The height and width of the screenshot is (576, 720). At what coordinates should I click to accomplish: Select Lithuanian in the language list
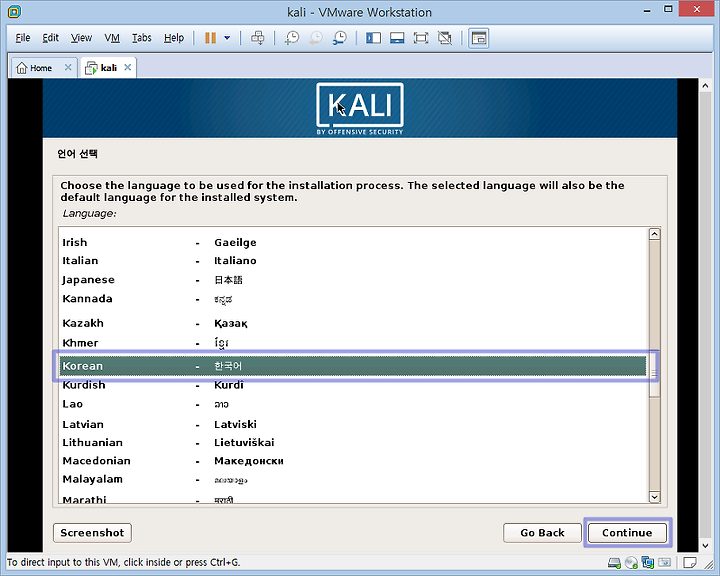(x=353, y=443)
